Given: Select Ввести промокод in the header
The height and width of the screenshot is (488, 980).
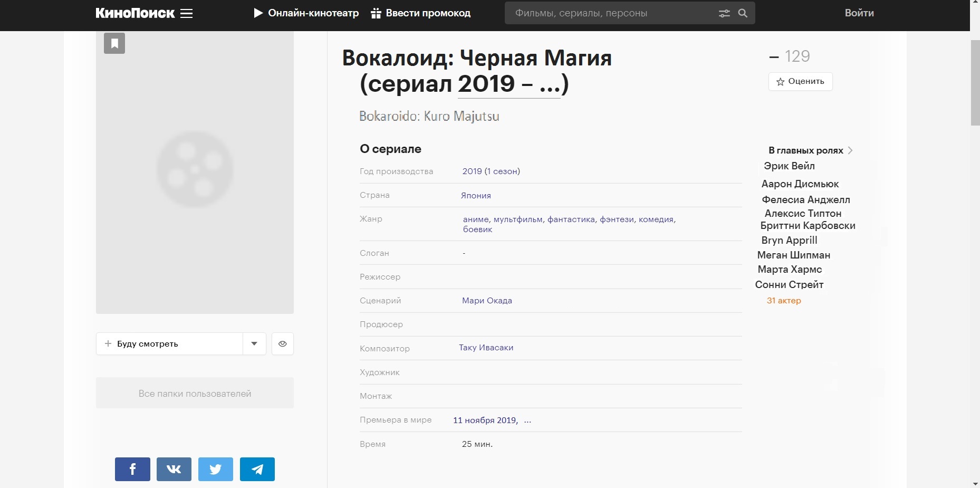Looking at the screenshot, I should coord(421,13).
